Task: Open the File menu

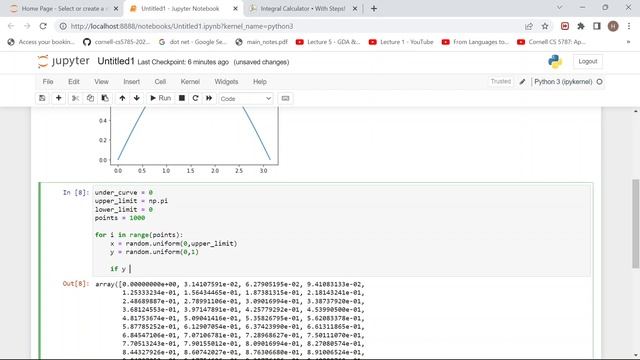Action: coord(48,82)
